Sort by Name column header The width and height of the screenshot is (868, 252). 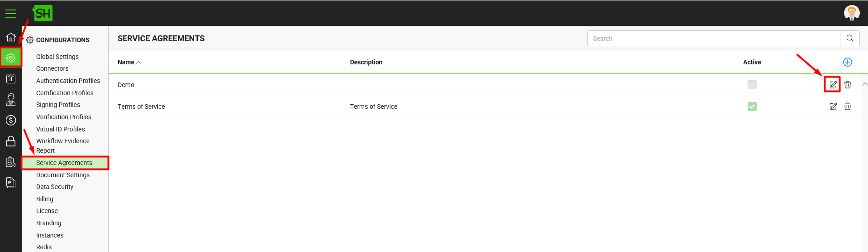pos(129,62)
